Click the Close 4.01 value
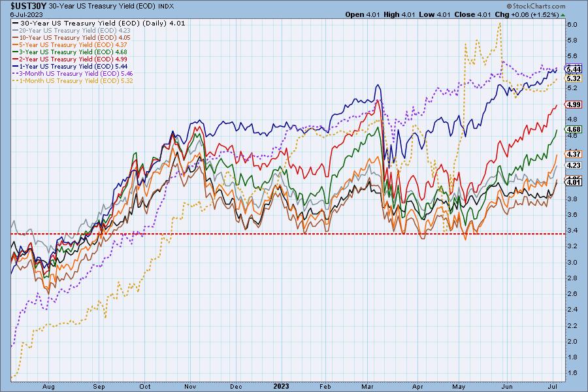This screenshot has height=392, width=588. click(x=472, y=14)
